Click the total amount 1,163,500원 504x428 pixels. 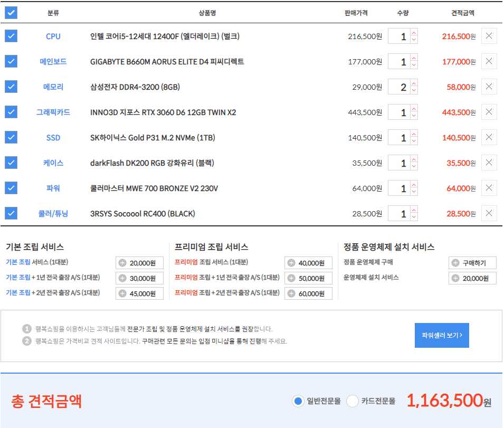(449, 401)
